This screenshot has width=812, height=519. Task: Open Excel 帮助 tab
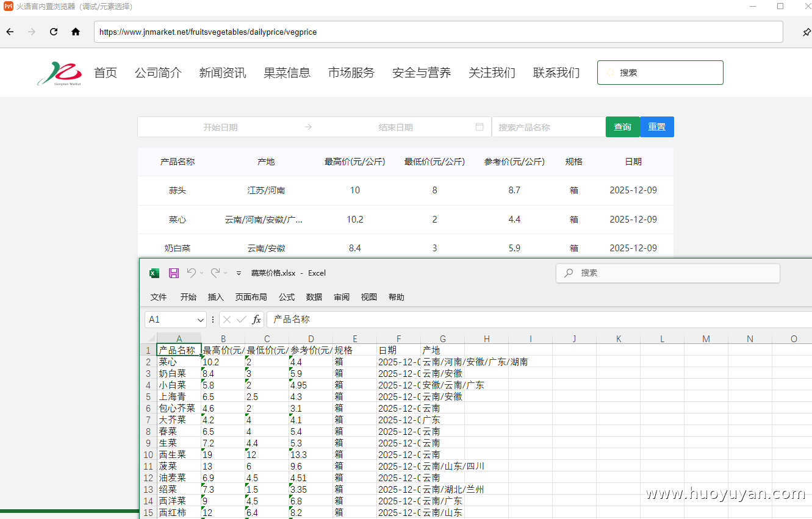point(397,297)
